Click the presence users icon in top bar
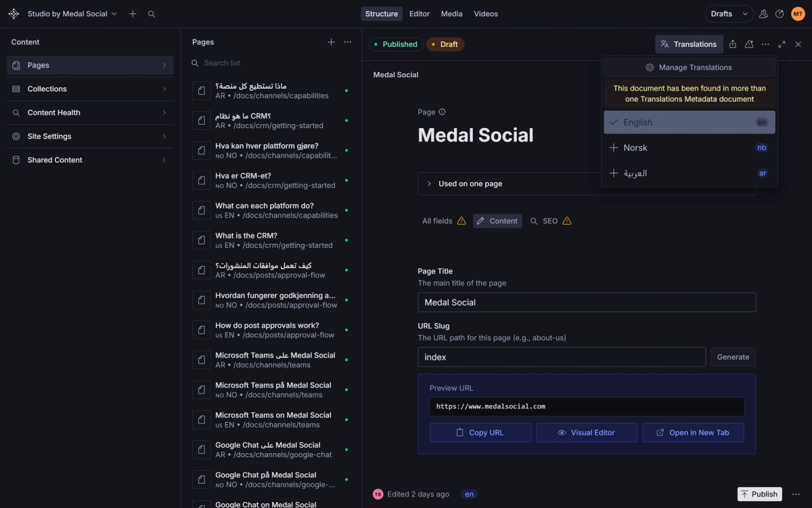The image size is (812, 508). (x=763, y=14)
